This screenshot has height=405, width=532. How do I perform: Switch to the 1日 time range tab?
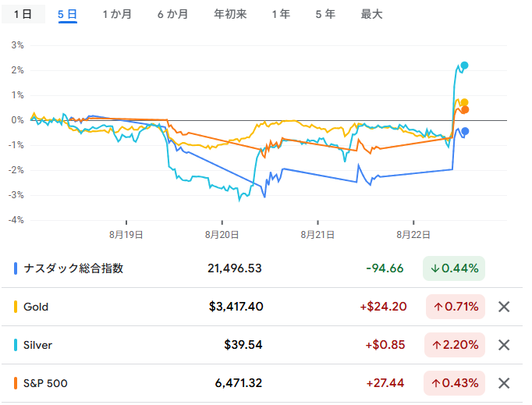pos(23,14)
